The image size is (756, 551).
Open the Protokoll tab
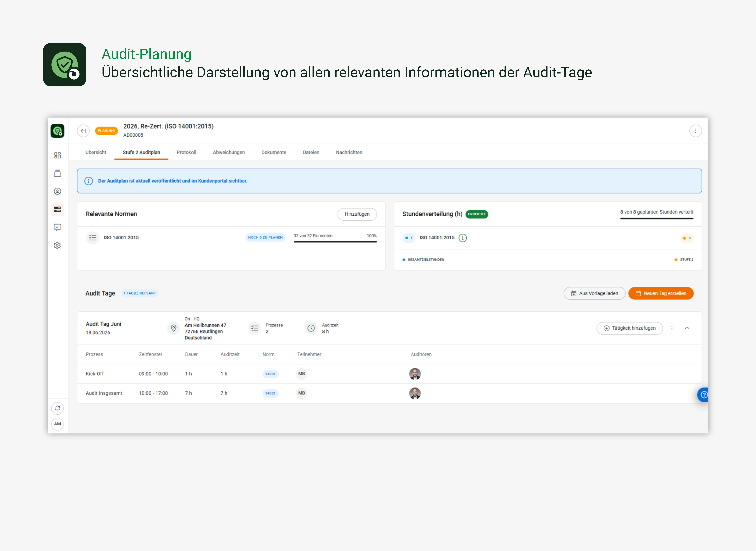coord(186,152)
